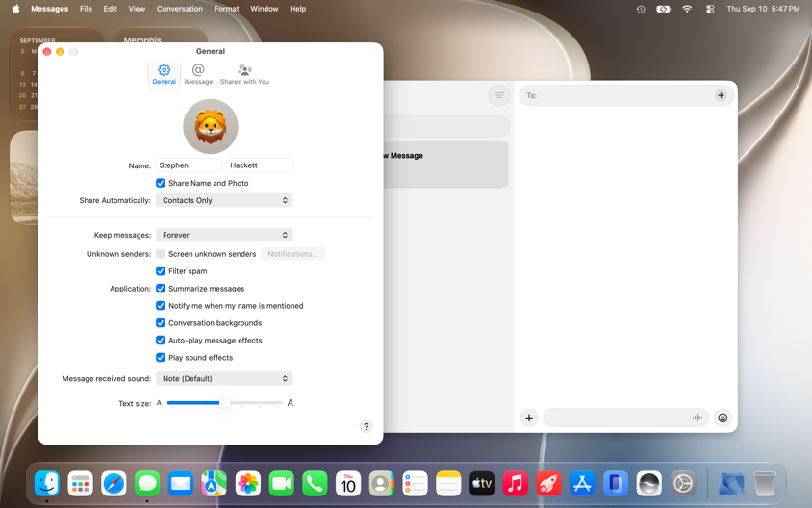
Task: Select the New Message conversation row
Action: tap(445, 165)
